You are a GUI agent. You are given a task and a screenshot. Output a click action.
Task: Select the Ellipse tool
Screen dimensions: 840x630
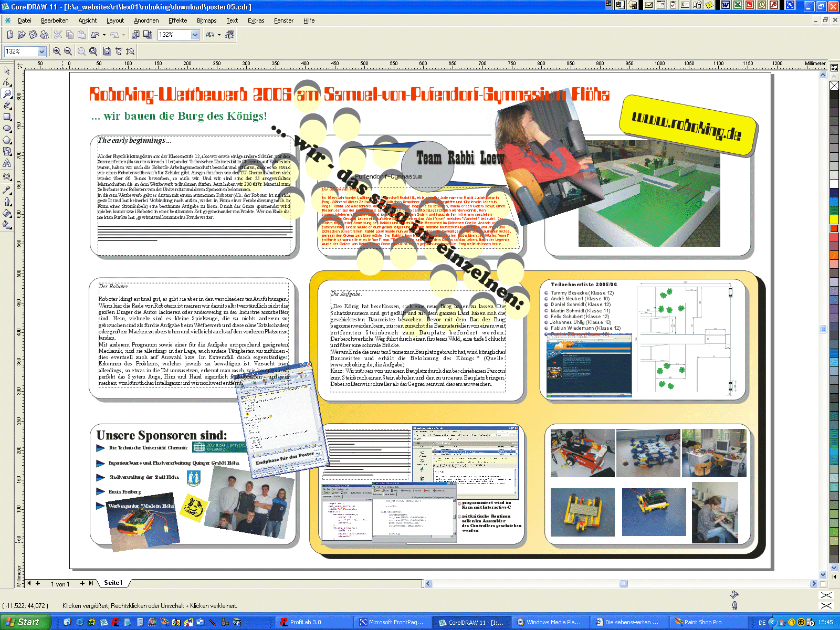tap(7, 128)
